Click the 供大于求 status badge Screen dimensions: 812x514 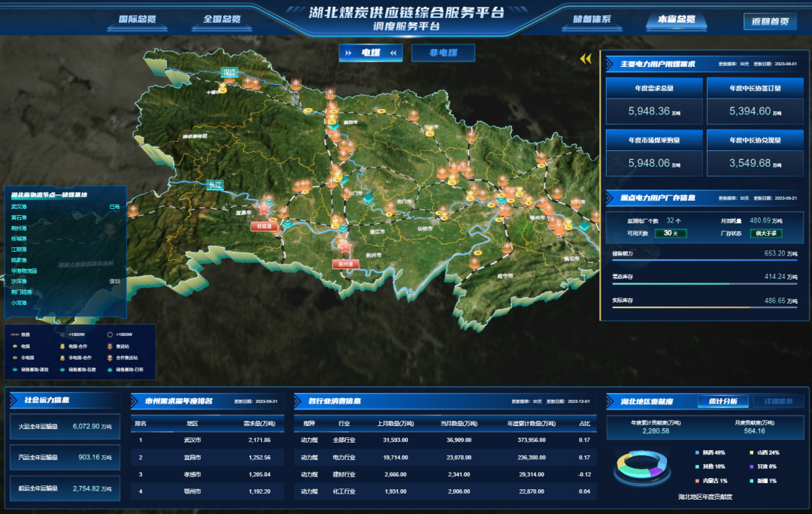pos(766,234)
